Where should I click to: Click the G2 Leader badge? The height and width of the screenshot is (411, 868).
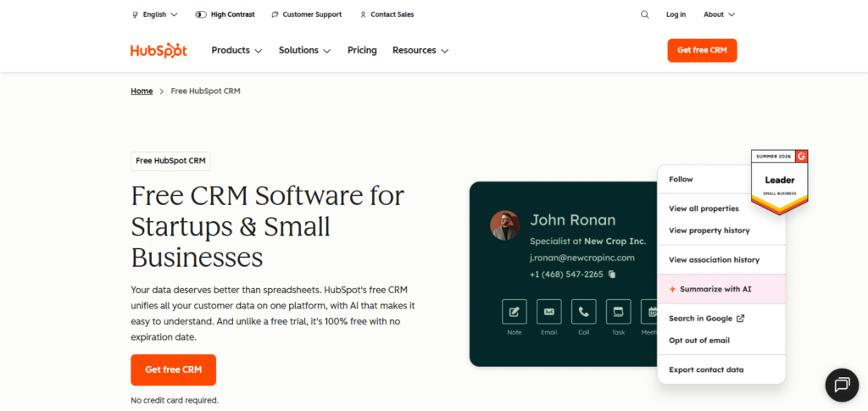click(780, 181)
